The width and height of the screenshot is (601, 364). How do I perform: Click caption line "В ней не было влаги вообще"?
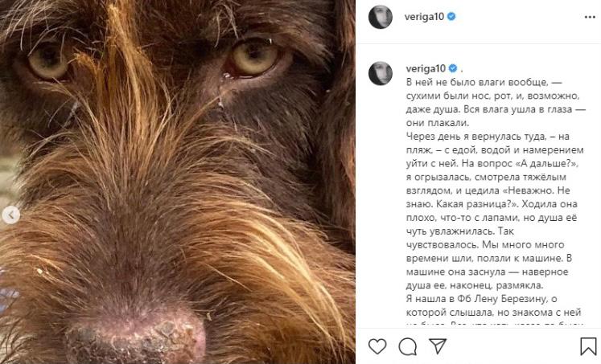pos(470,82)
